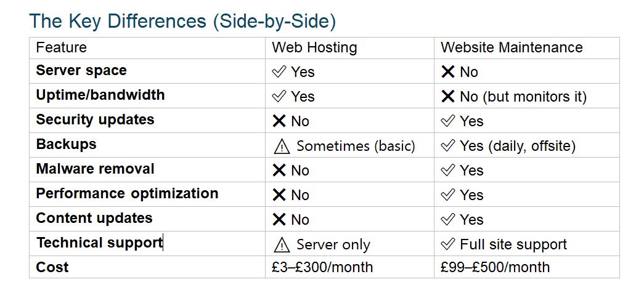The height and width of the screenshot is (306, 644).
Task: Click the 'Backups' row label
Action: [x=66, y=144]
